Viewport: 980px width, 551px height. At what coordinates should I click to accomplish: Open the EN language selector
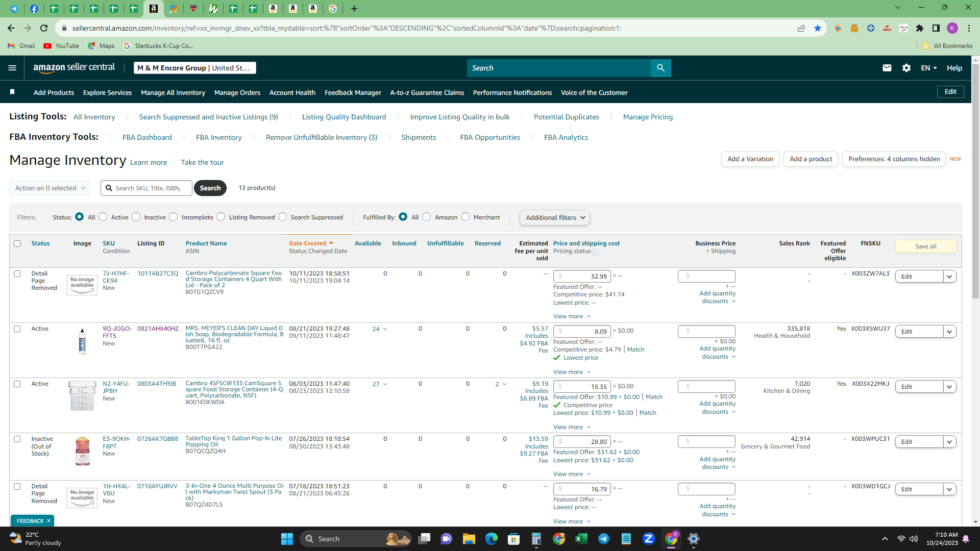click(x=928, y=68)
